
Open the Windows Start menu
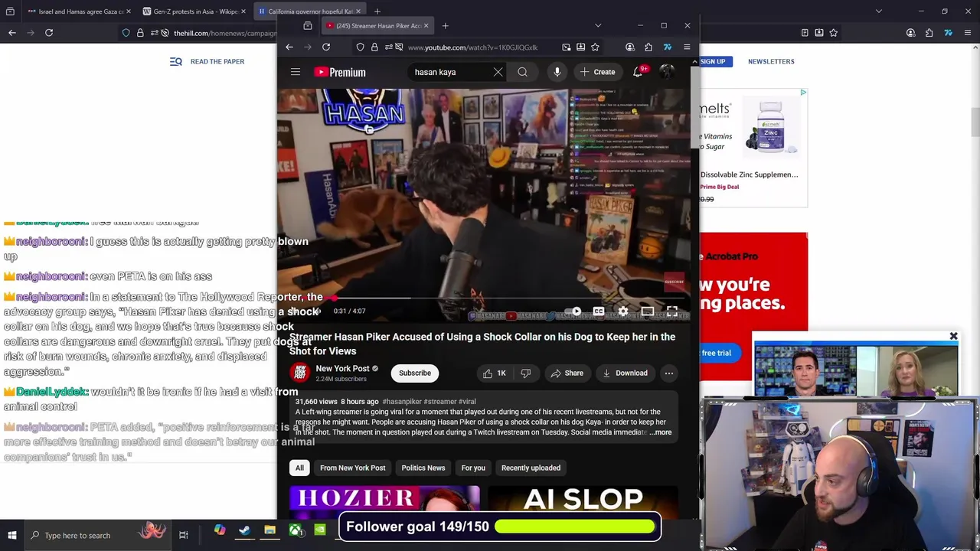tap(12, 535)
